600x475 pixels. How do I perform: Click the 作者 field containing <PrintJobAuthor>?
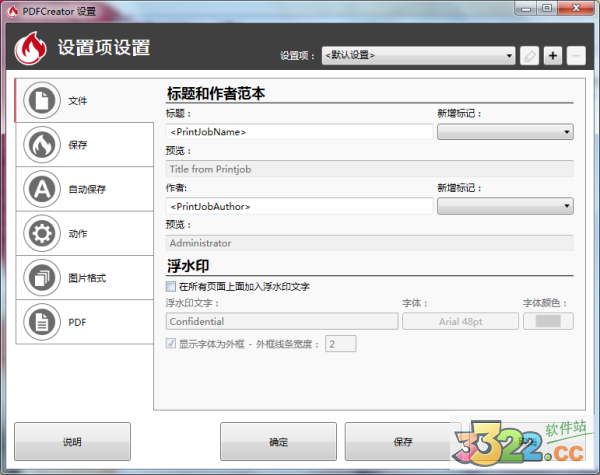pyautogui.click(x=299, y=206)
